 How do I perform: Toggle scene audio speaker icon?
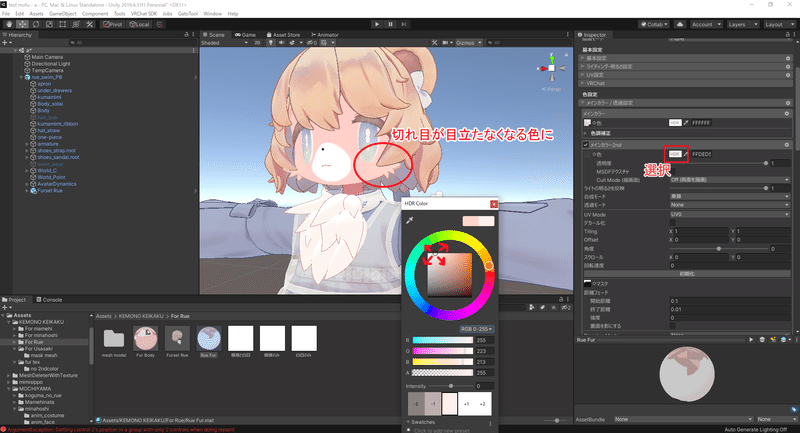pos(282,43)
